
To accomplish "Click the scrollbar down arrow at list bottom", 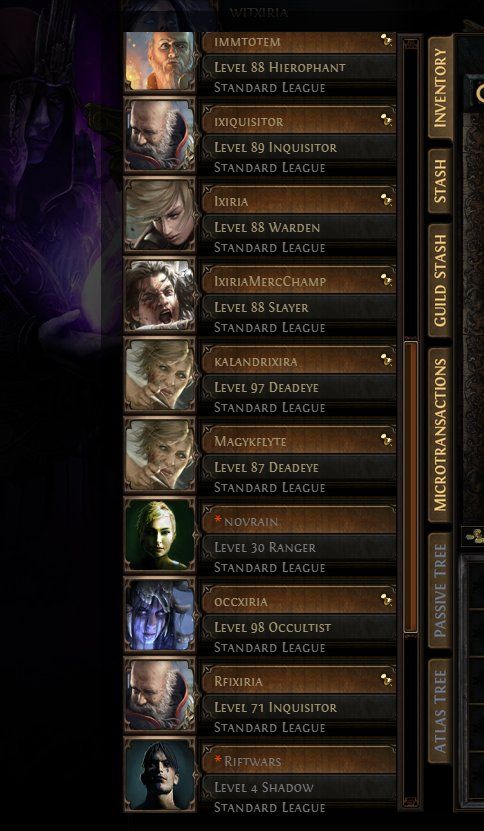I will (410, 802).
